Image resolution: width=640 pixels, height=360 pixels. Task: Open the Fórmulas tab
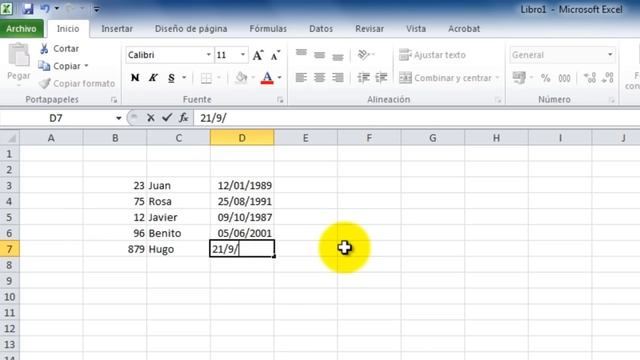pyautogui.click(x=268, y=29)
